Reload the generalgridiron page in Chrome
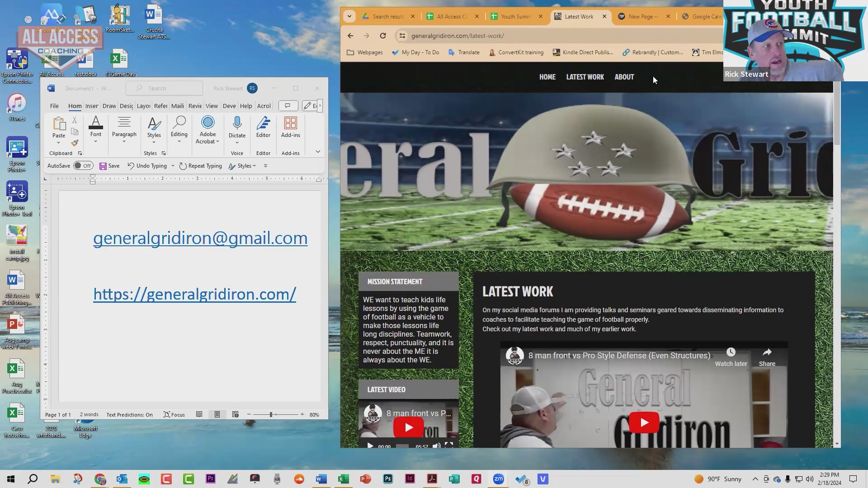 point(383,36)
